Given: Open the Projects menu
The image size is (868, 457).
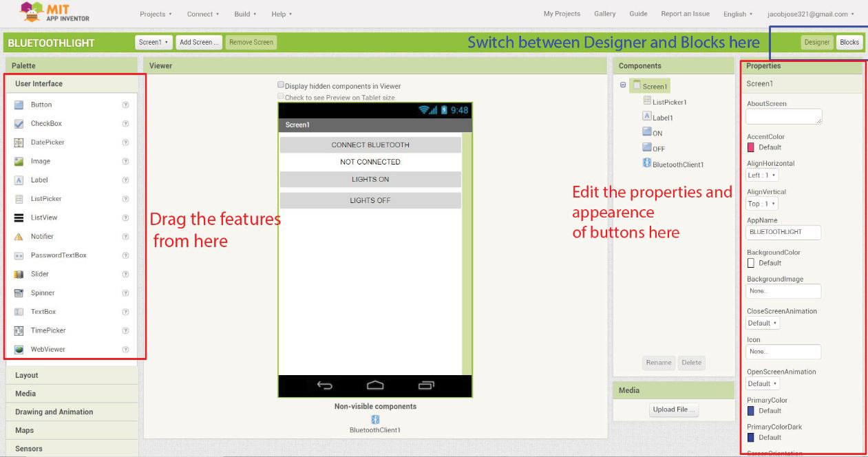Looking at the screenshot, I should (x=156, y=14).
